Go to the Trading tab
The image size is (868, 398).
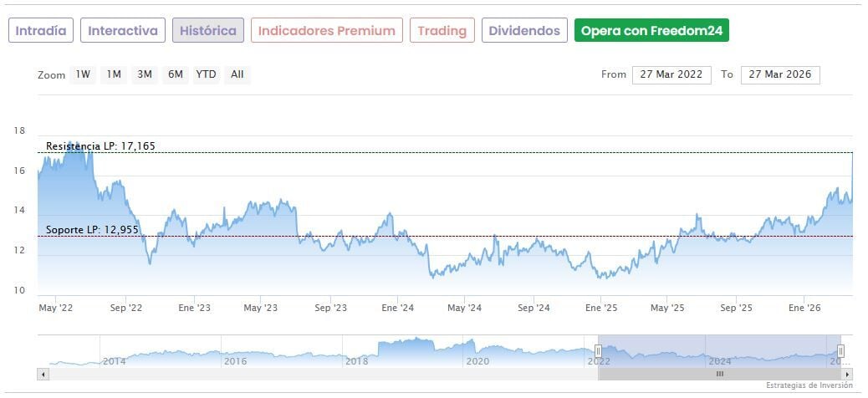pyautogui.click(x=442, y=31)
